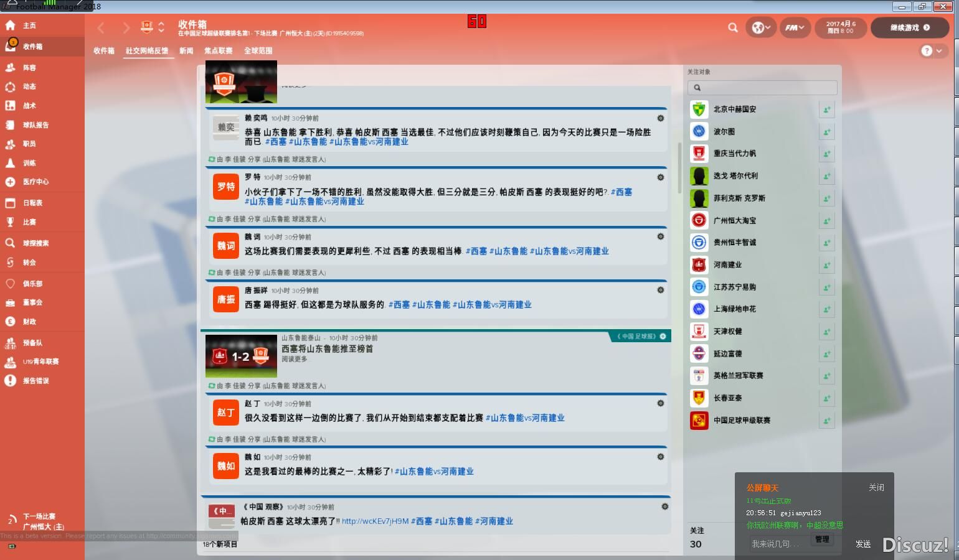Navigate forward with the right arrow
Image resolution: width=959 pixels, height=560 pixels.
126,27
